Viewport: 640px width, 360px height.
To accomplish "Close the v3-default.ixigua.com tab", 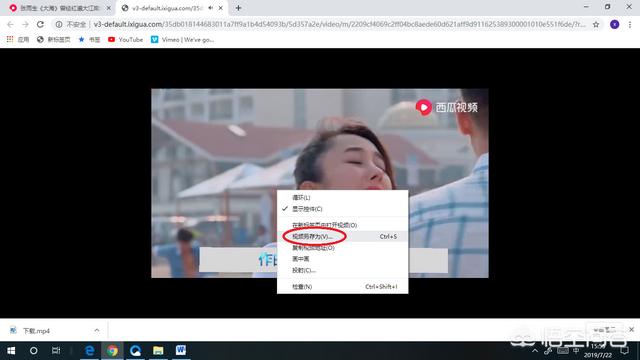I will click(221, 8).
